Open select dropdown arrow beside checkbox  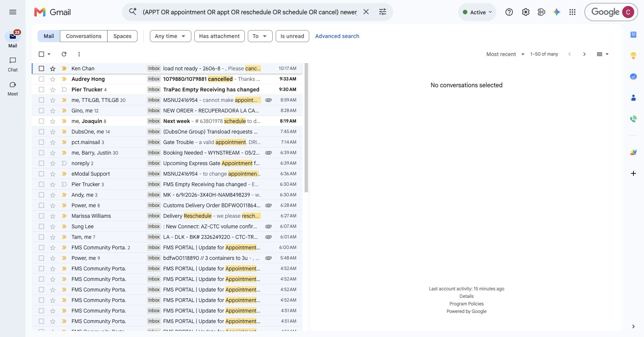49,54
